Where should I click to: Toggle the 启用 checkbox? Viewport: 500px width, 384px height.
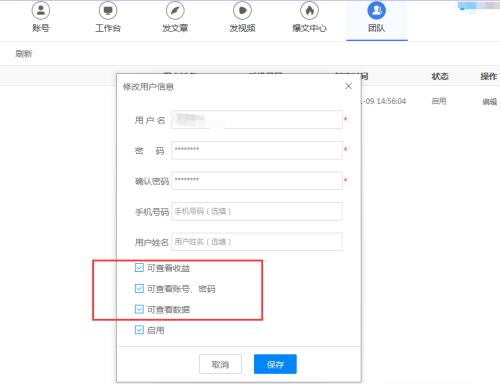coord(139,330)
